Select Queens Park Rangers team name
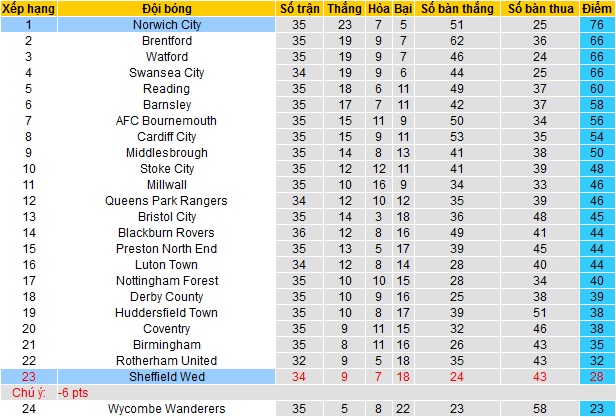This screenshot has height=417, width=616. pos(166,201)
